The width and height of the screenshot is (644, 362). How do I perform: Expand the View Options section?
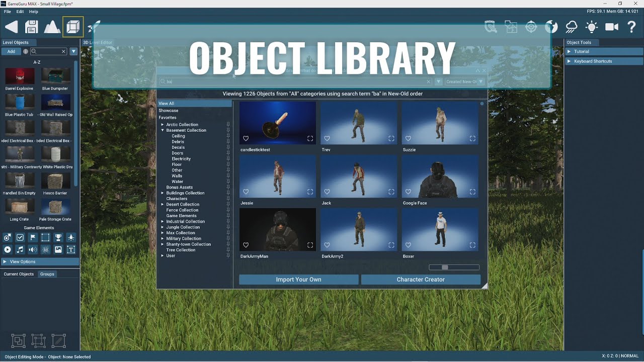(x=40, y=261)
